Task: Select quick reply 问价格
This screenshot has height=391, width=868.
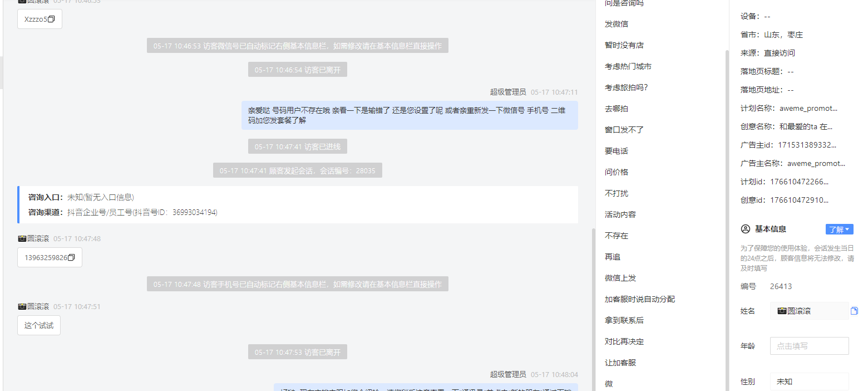Action: click(617, 172)
